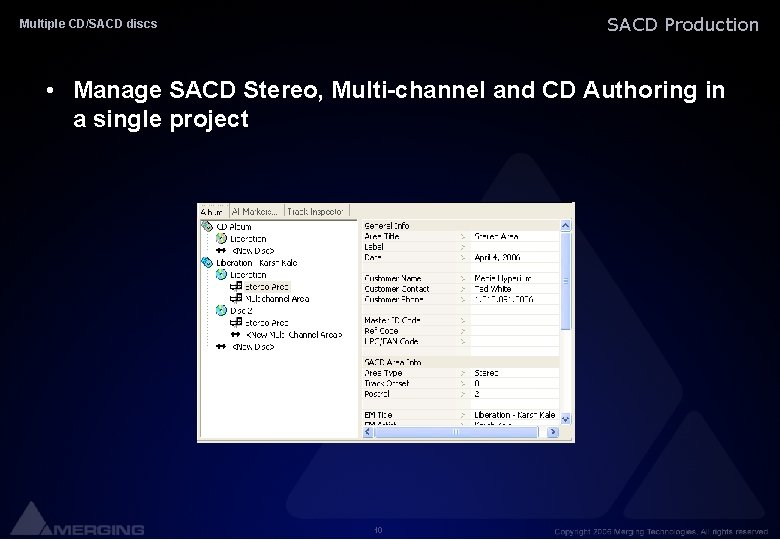780x540 pixels.
Task: Open the All Markers tab
Action: coord(255,212)
